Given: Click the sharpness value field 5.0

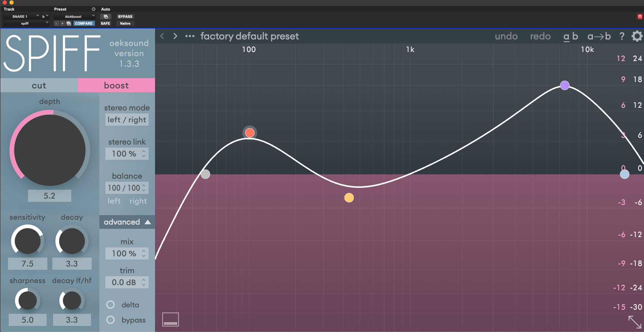Looking at the screenshot, I should [28, 320].
